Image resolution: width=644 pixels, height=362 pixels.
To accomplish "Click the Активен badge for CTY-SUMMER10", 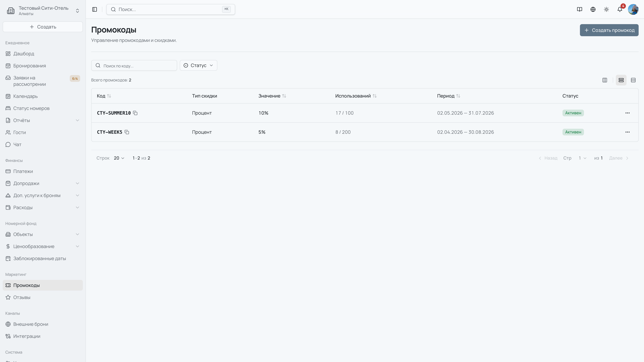I will [x=573, y=113].
